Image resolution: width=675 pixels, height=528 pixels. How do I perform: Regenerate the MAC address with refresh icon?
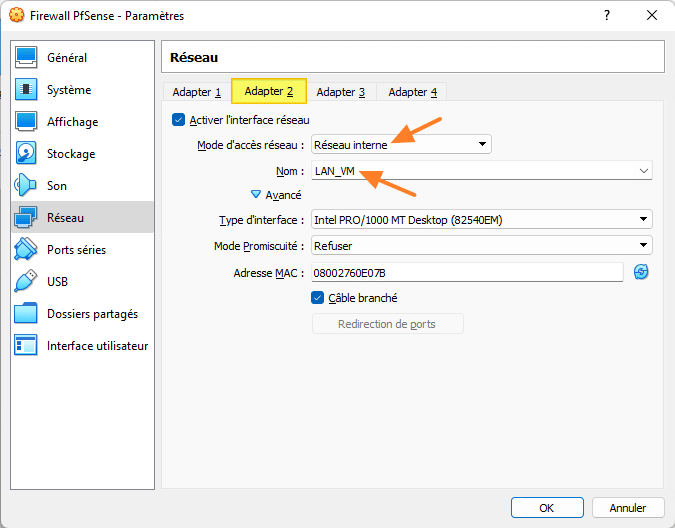click(641, 272)
